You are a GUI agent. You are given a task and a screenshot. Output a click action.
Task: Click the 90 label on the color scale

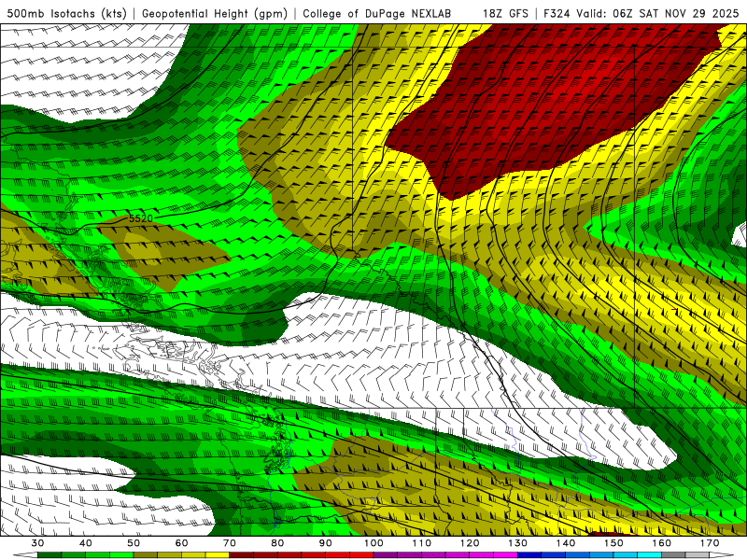(326, 543)
